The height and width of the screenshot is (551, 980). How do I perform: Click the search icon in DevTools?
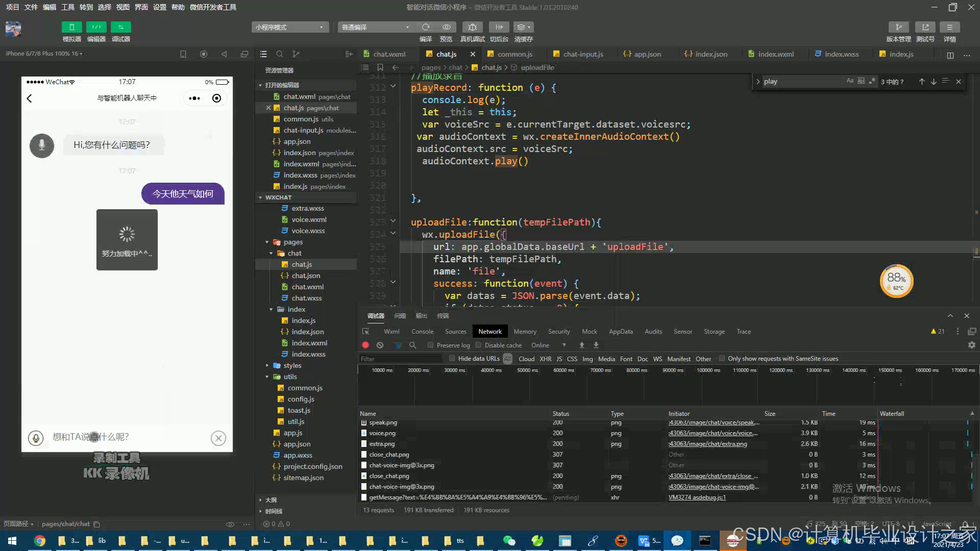[x=412, y=344]
